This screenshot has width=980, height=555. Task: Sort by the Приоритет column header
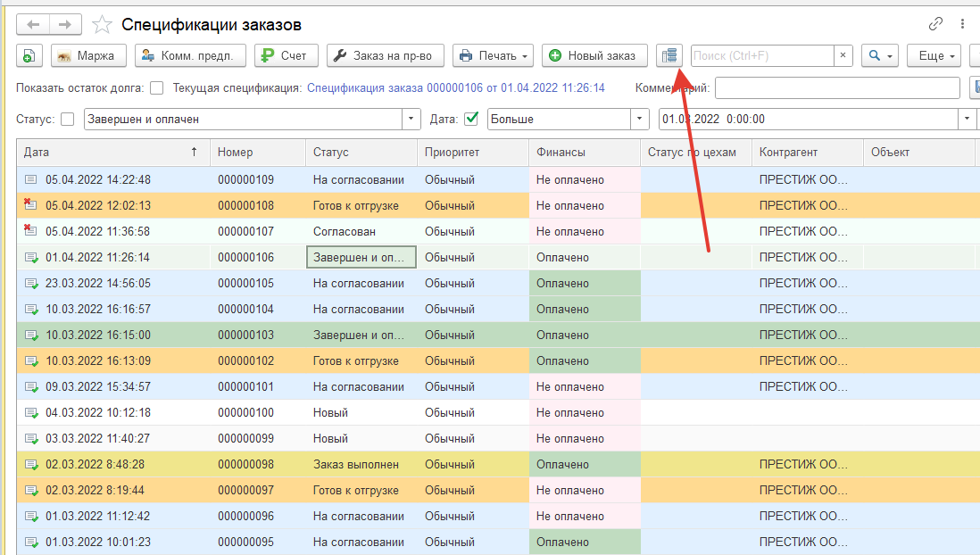473,153
